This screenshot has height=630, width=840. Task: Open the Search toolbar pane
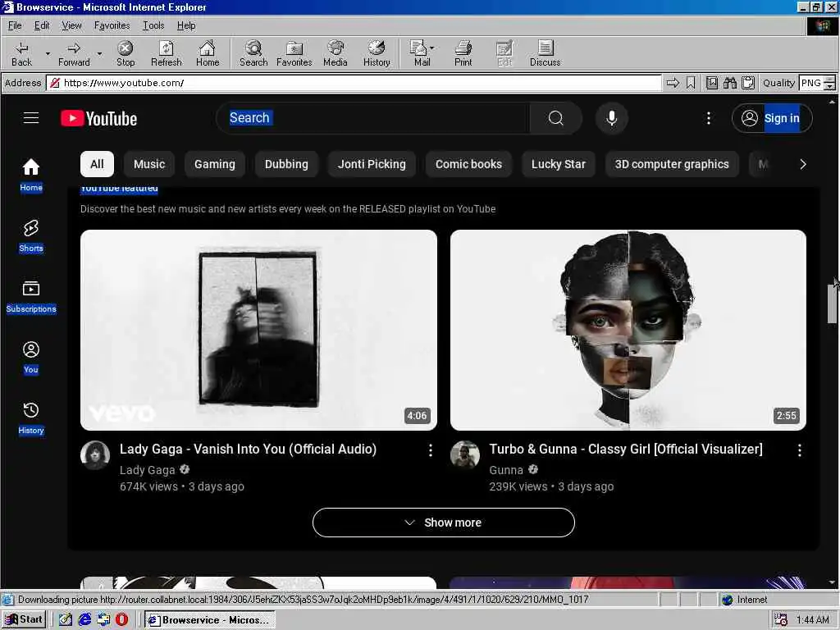click(253, 53)
